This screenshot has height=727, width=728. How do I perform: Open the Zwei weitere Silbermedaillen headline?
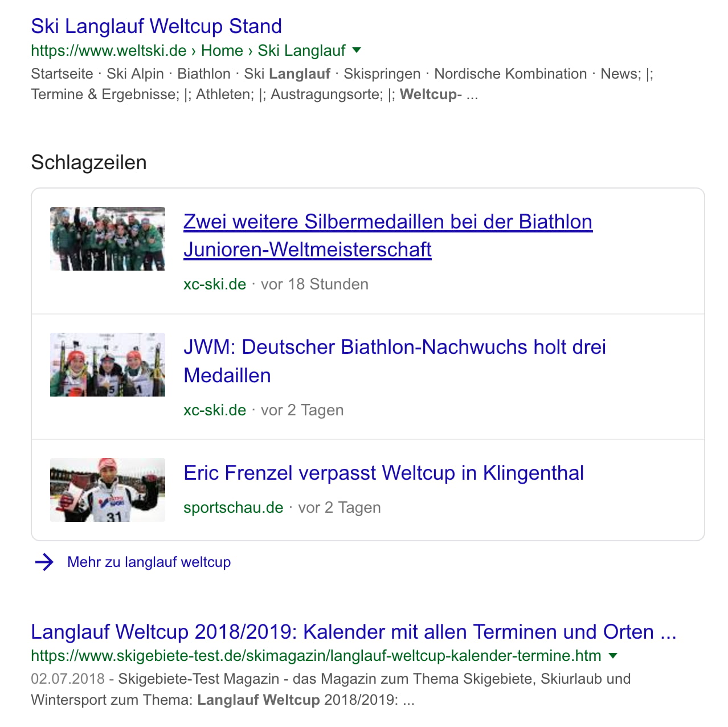pos(388,235)
